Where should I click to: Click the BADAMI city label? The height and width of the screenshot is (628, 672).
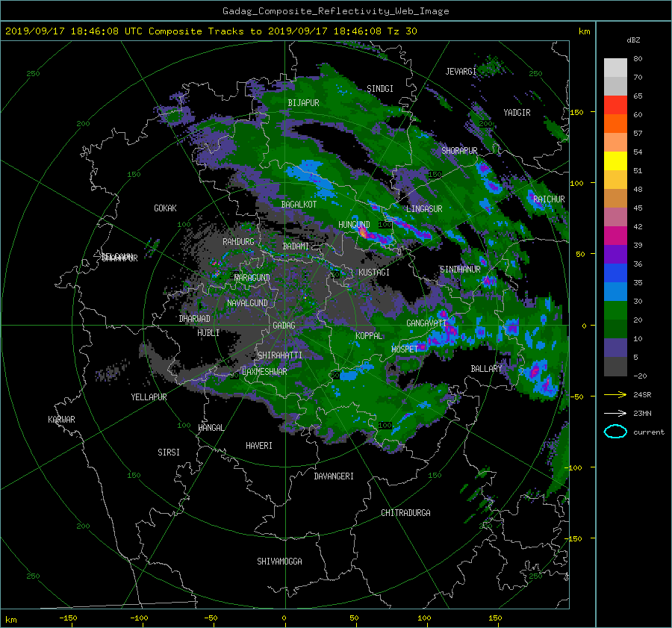pos(296,246)
